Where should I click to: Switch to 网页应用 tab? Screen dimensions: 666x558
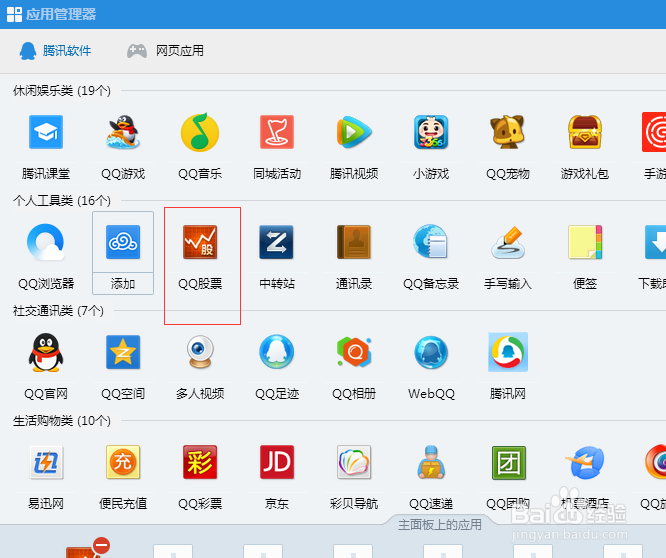pos(165,51)
